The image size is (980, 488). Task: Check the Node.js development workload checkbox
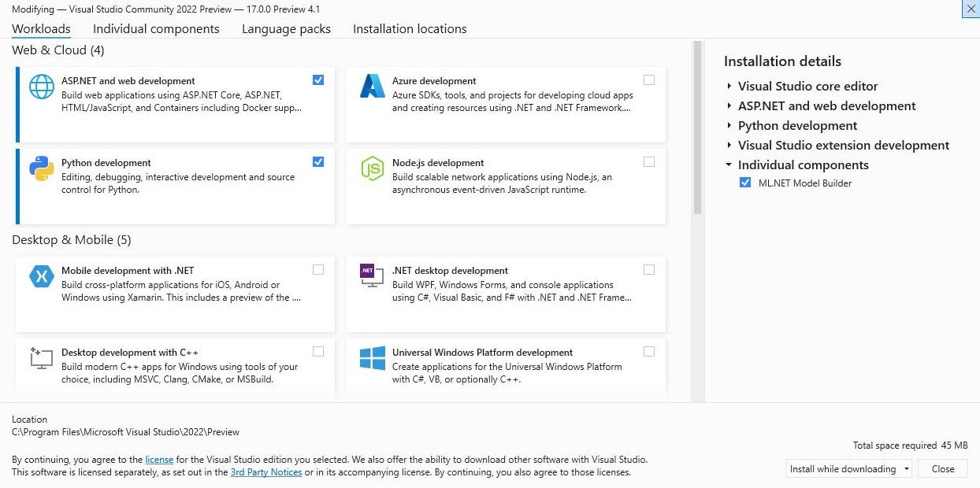click(x=648, y=162)
